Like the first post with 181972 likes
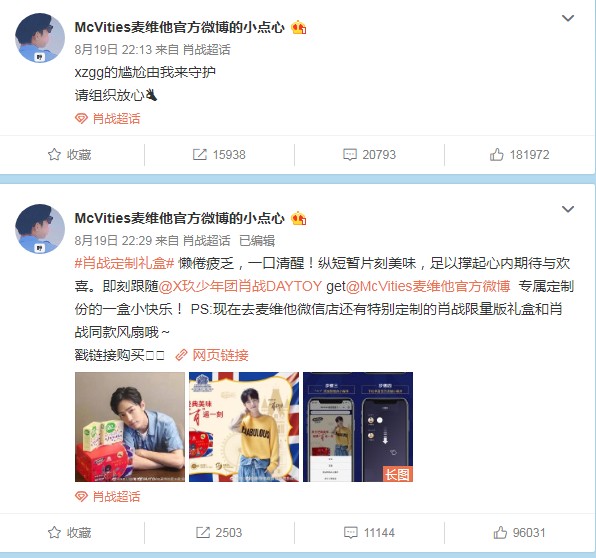The height and width of the screenshot is (558, 596). coord(496,154)
